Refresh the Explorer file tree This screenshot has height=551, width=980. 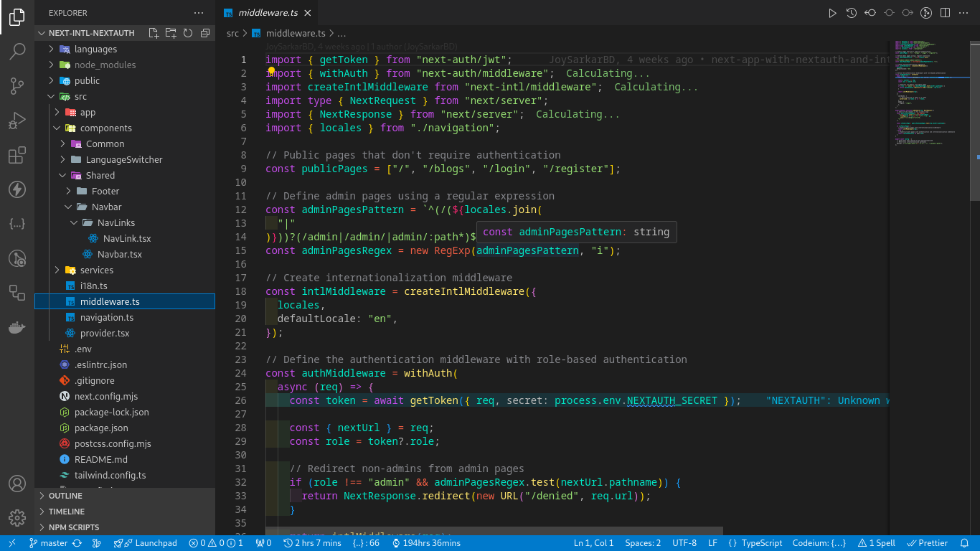tap(188, 33)
